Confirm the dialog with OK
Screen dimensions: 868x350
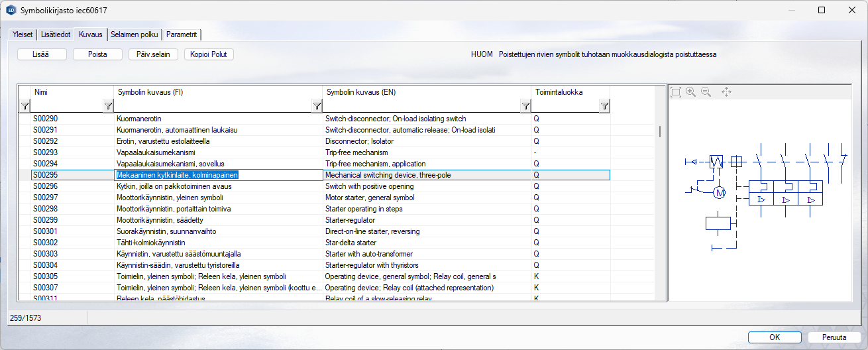(x=775, y=337)
